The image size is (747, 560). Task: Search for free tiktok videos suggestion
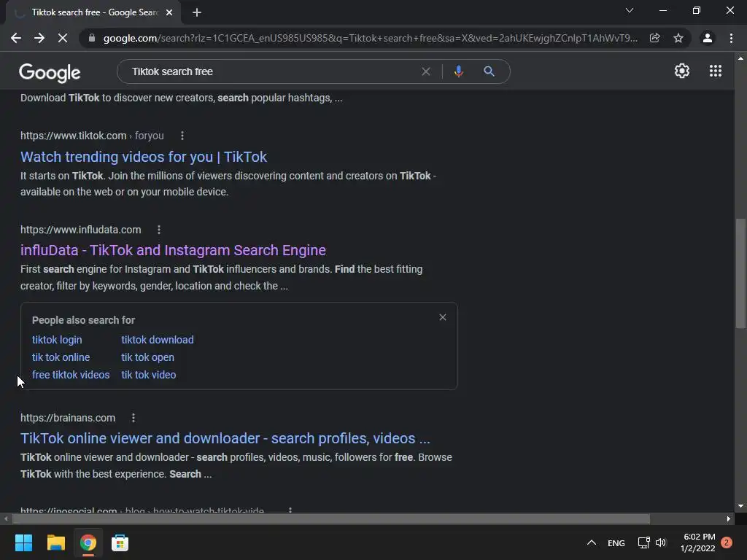coord(71,375)
